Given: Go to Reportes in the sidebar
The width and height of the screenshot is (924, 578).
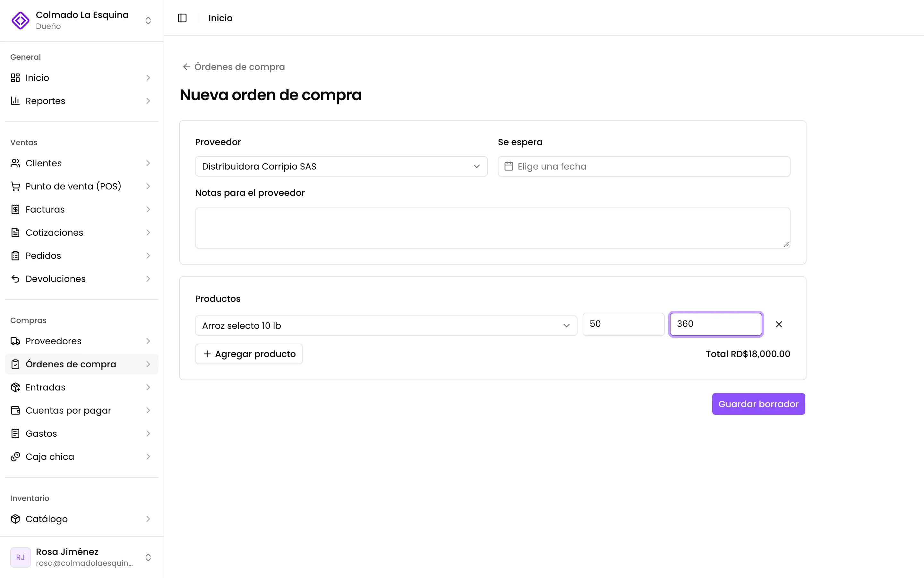Looking at the screenshot, I should [82, 101].
